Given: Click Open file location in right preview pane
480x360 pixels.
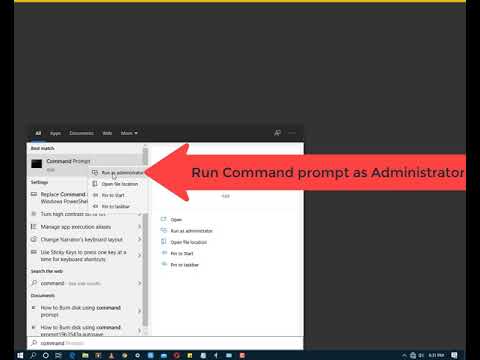Looking at the screenshot, I should pyautogui.click(x=189, y=242).
